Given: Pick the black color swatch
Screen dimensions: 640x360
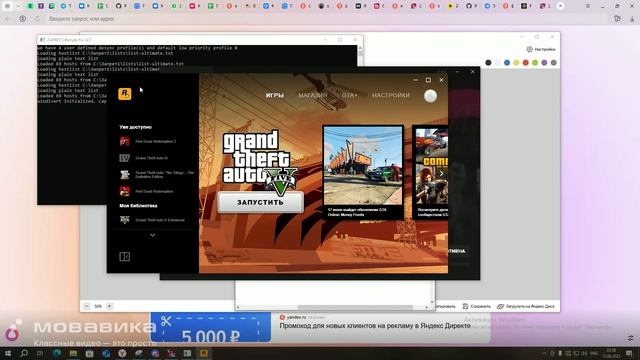Looking at the screenshot, I should click(488, 62).
